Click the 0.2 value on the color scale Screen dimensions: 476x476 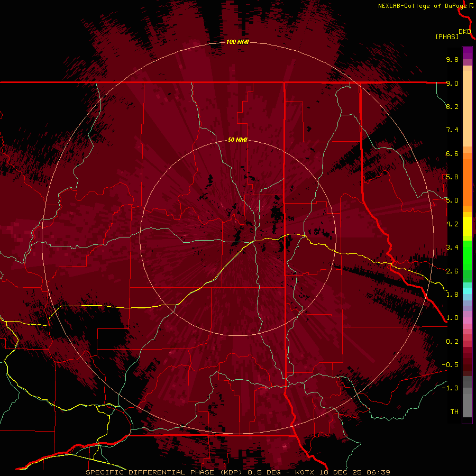point(452,342)
